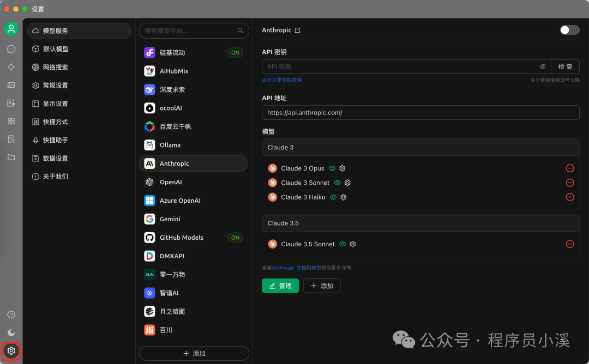Select the GitHub Models provider
The height and width of the screenshot is (364, 589).
pos(194,238)
